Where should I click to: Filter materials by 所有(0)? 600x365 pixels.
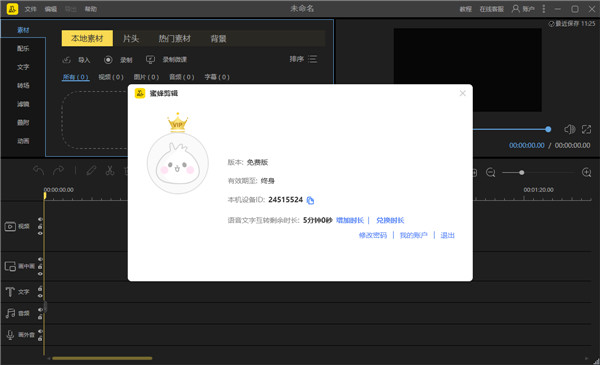(x=76, y=77)
